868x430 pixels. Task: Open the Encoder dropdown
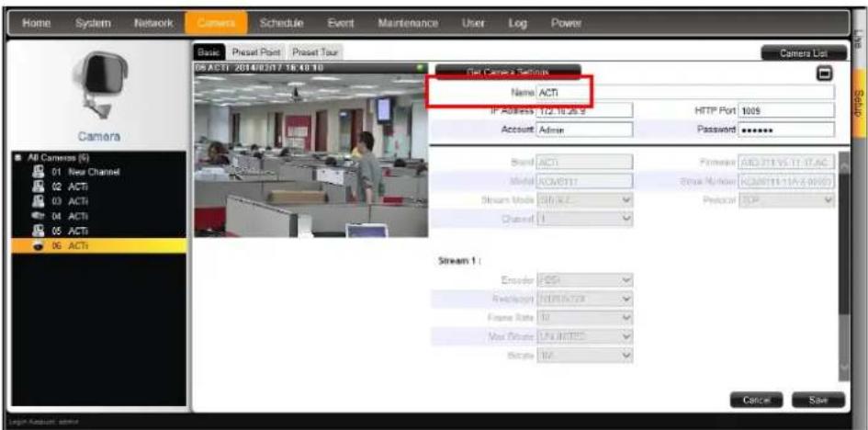(584, 280)
